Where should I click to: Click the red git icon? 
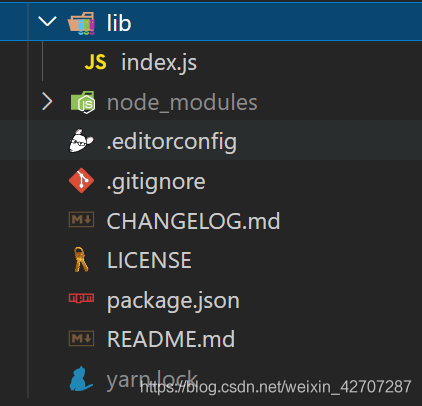(x=81, y=181)
